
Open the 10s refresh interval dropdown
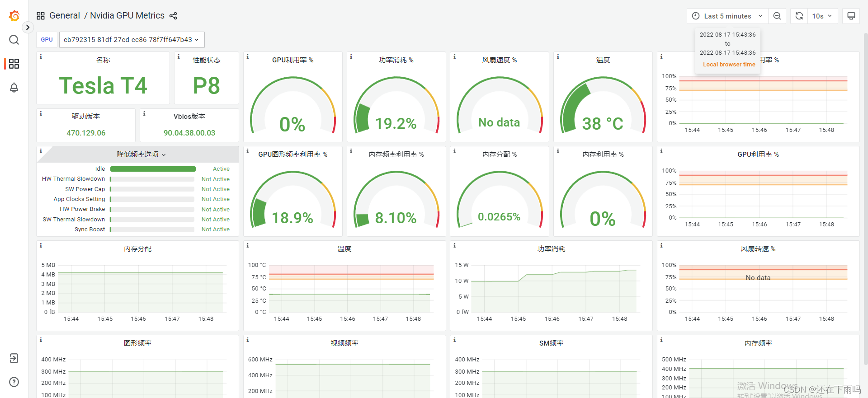pos(822,16)
